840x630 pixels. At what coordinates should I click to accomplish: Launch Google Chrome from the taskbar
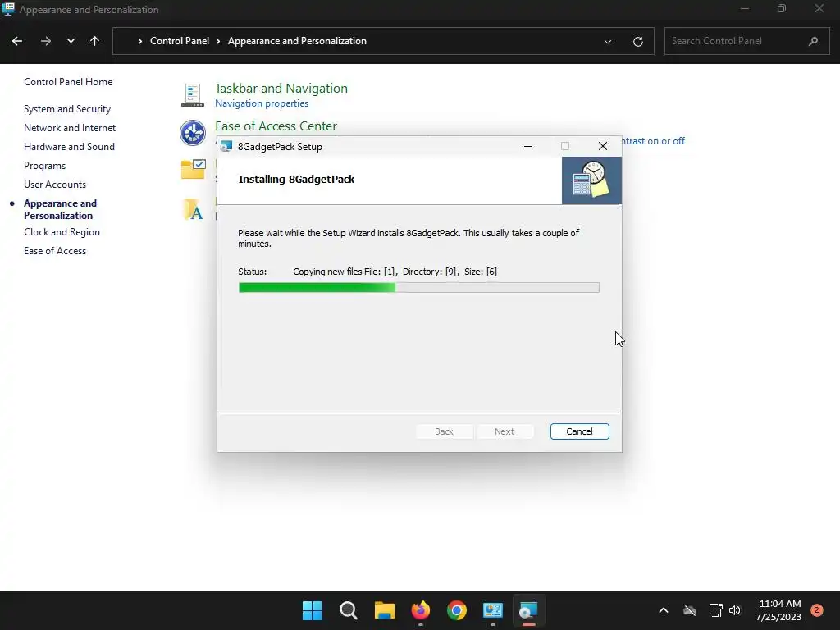pos(456,610)
